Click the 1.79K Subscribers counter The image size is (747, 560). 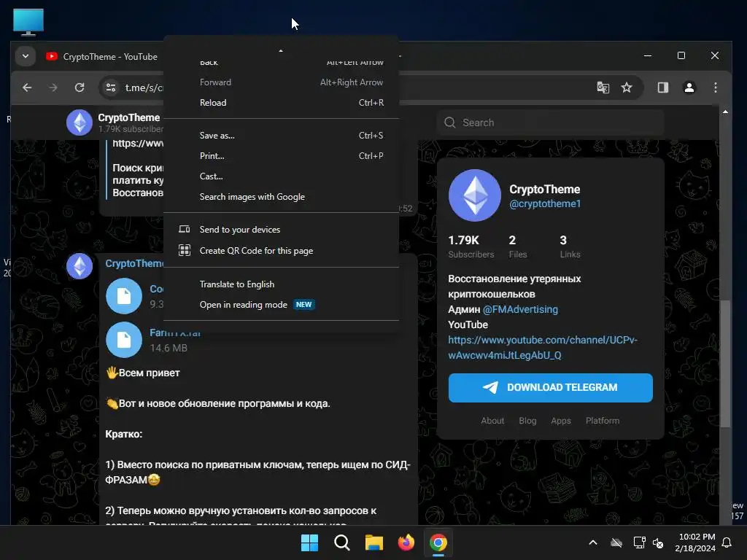471,246
